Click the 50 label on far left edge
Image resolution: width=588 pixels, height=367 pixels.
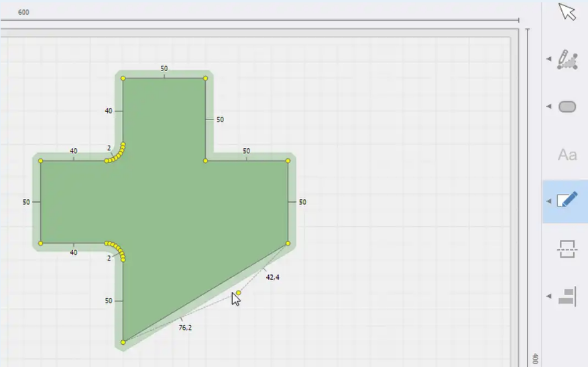(x=26, y=202)
